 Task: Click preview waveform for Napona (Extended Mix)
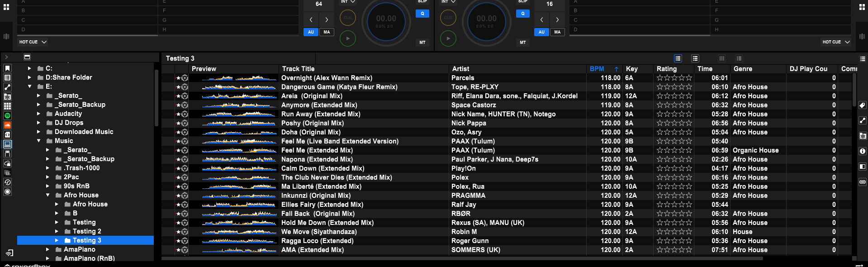238,159
